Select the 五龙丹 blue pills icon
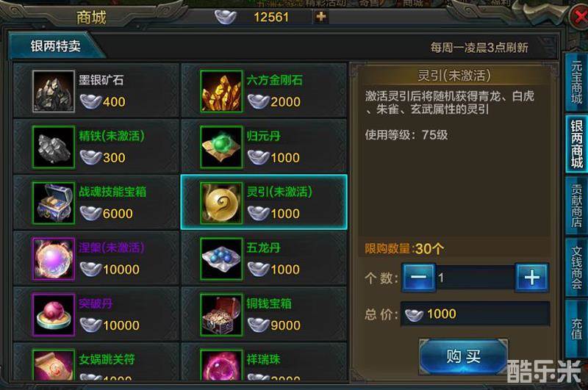The height and width of the screenshot is (390, 588). [221, 259]
